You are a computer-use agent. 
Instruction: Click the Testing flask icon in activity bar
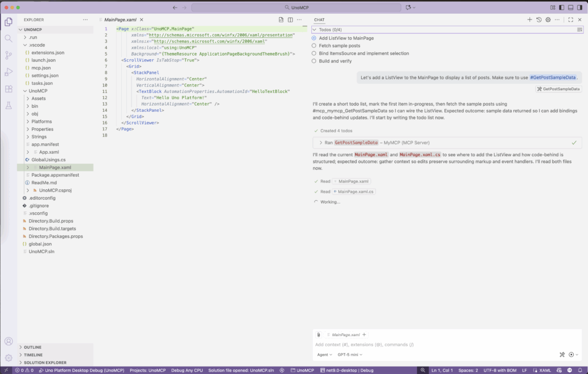[x=9, y=106]
